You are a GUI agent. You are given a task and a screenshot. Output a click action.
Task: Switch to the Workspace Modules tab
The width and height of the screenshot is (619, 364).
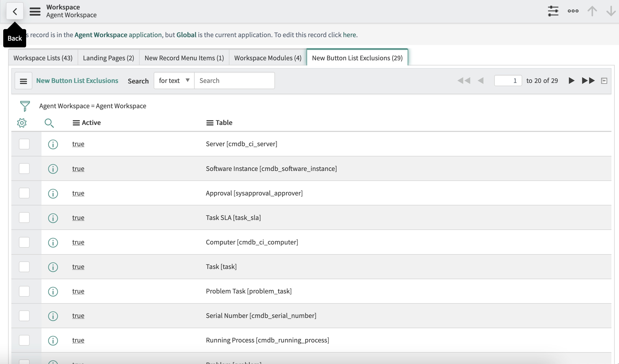coord(267,58)
